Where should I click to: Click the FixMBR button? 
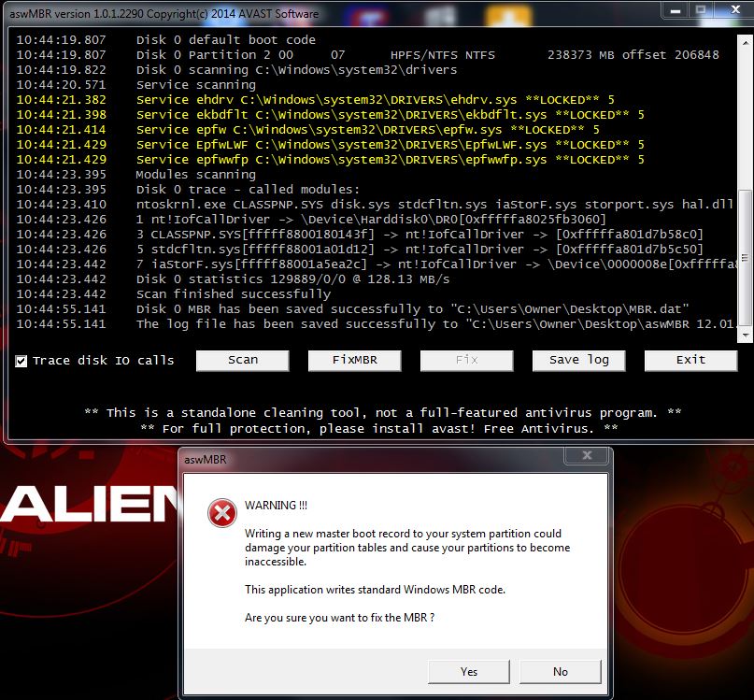355,361
